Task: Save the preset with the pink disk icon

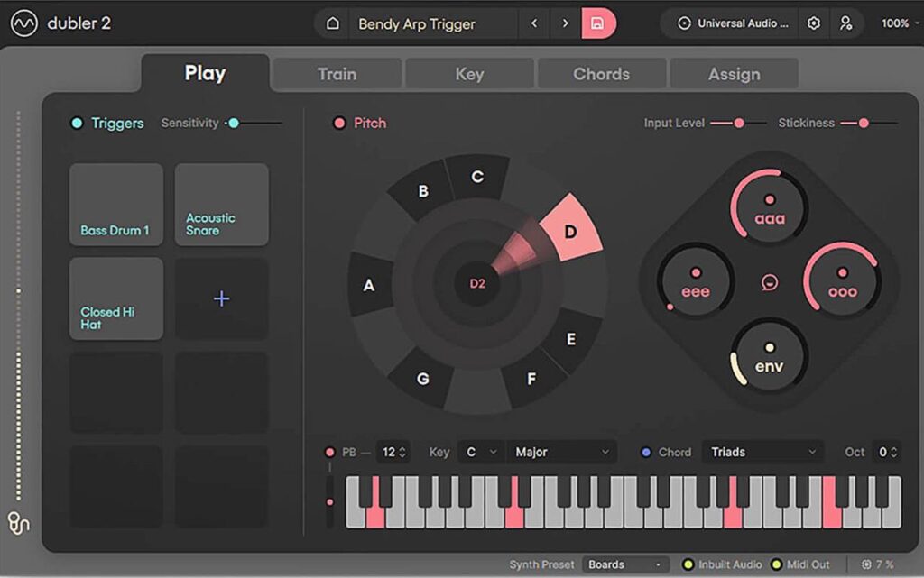Action: [x=597, y=23]
